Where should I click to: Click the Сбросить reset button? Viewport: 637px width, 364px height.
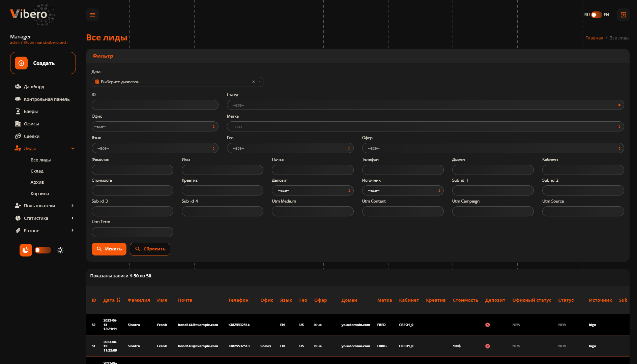150,249
